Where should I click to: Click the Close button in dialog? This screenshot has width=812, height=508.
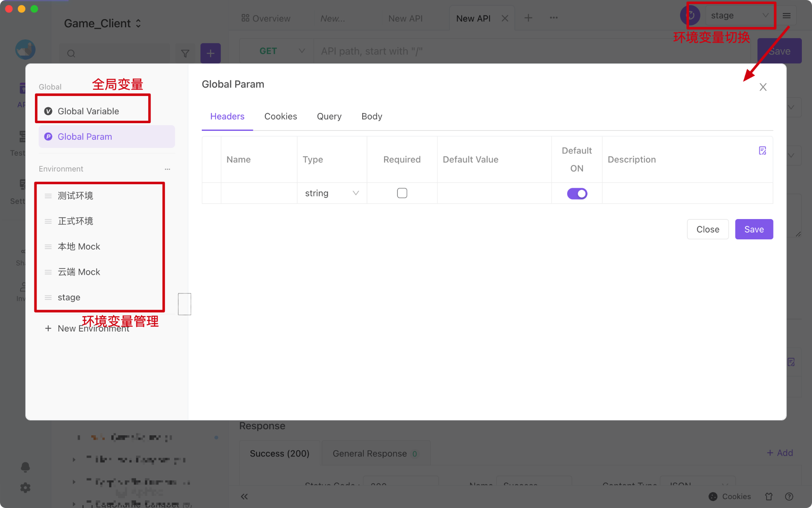point(708,229)
